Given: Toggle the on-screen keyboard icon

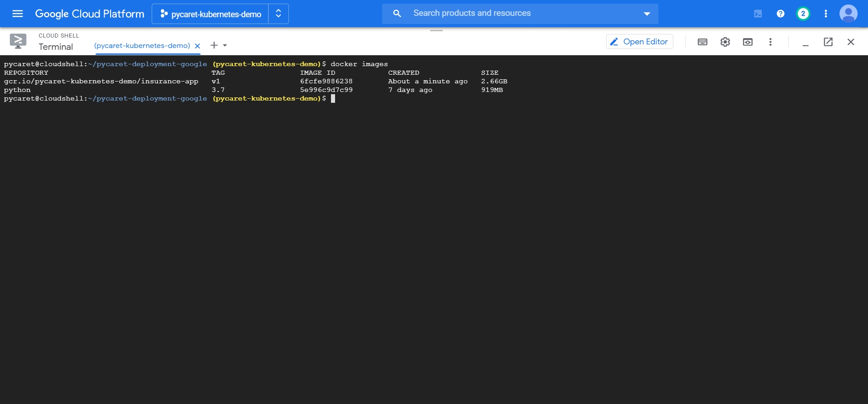Looking at the screenshot, I should tap(702, 42).
